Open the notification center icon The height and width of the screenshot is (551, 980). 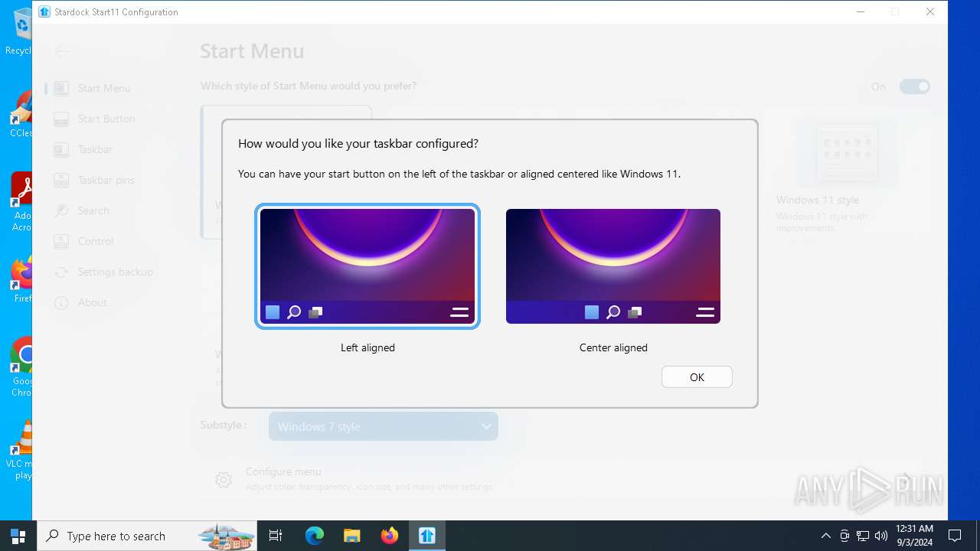(x=955, y=536)
